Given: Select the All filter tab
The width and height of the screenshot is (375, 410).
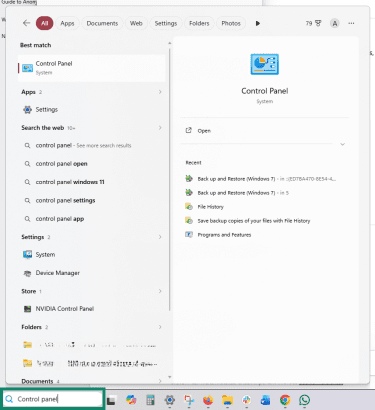Looking at the screenshot, I should coord(45,23).
